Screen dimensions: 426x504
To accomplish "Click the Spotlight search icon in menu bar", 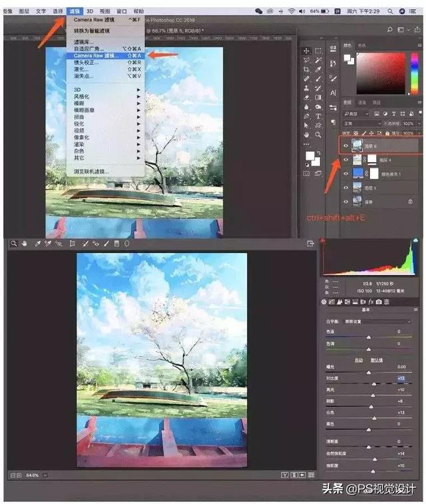I will [390, 11].
